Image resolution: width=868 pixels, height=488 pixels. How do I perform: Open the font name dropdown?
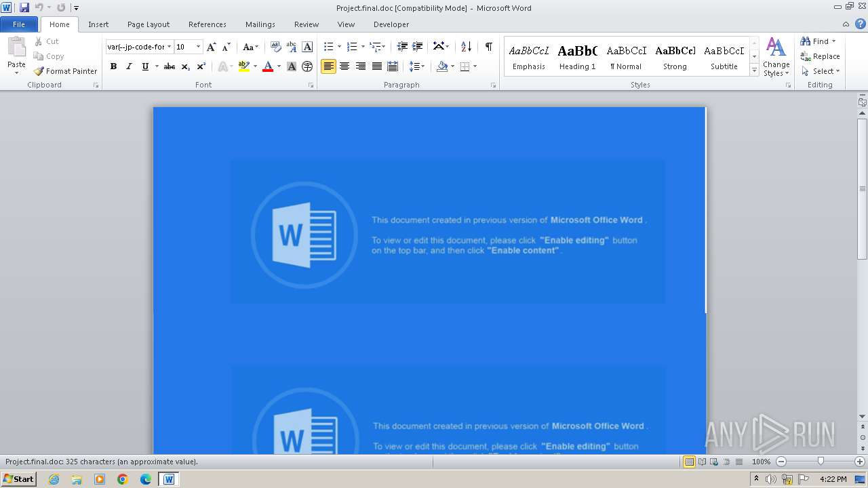pos(170,47)
